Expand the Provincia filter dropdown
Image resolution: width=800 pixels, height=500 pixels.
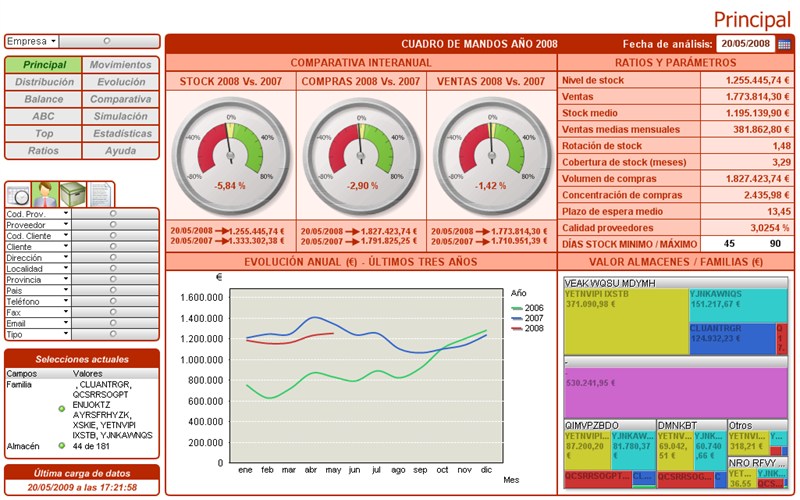(x=66, y=279)
